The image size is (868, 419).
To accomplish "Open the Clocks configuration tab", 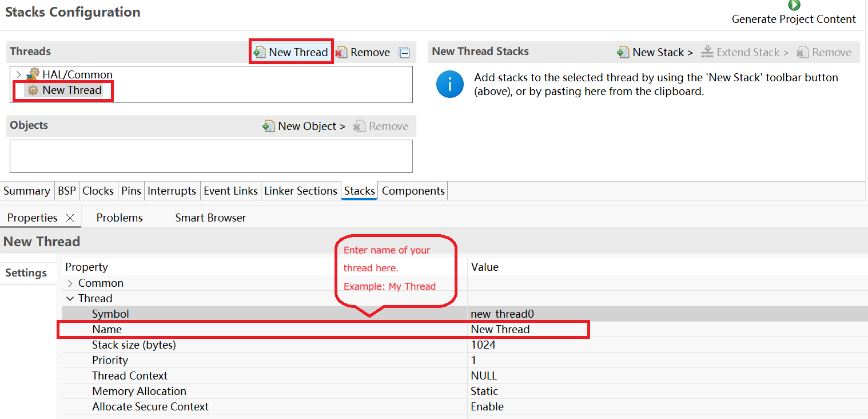I will pyautogui.click(x=98, y=191).
